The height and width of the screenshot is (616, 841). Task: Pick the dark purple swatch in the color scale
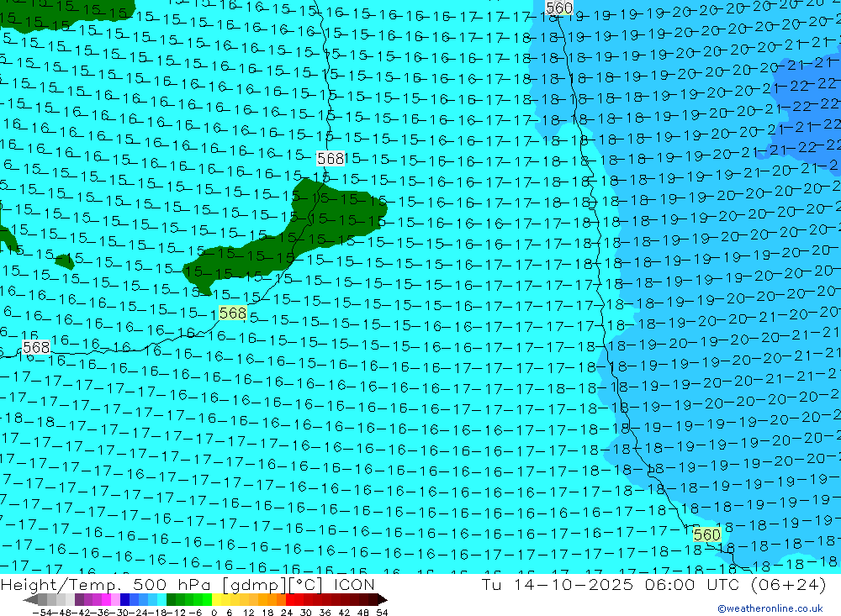click(79, 599)
